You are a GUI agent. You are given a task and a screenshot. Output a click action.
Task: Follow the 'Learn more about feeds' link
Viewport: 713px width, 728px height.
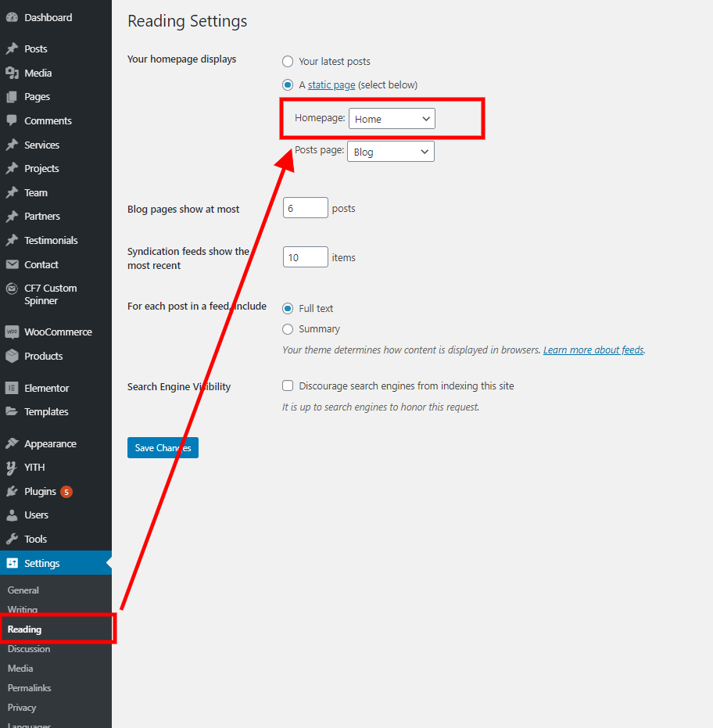coord(593,350)
